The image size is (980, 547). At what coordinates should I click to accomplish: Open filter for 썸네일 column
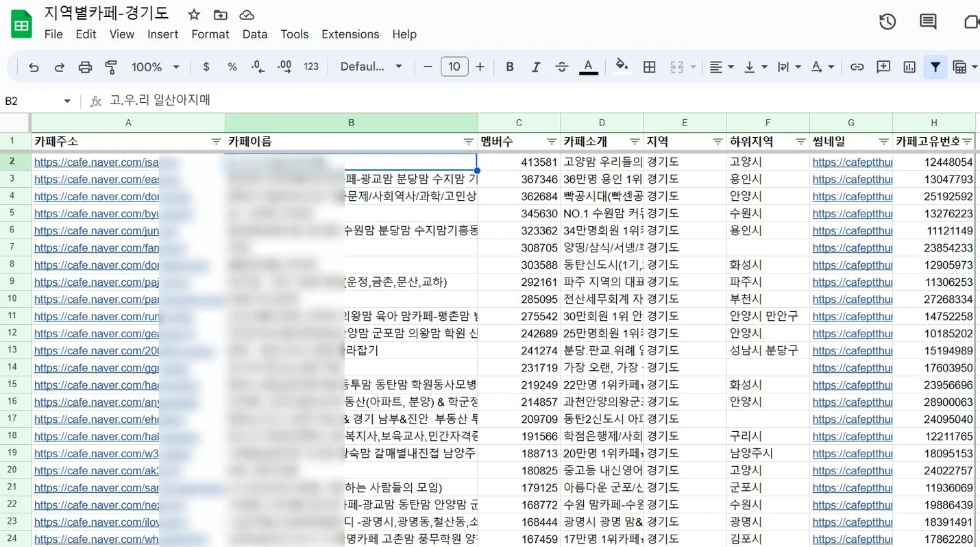click(x=884, y=142)
